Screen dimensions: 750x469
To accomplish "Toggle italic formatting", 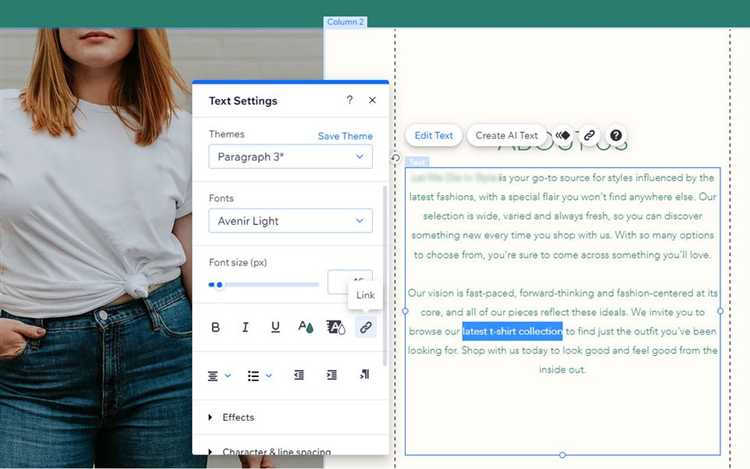I will 245,327.
